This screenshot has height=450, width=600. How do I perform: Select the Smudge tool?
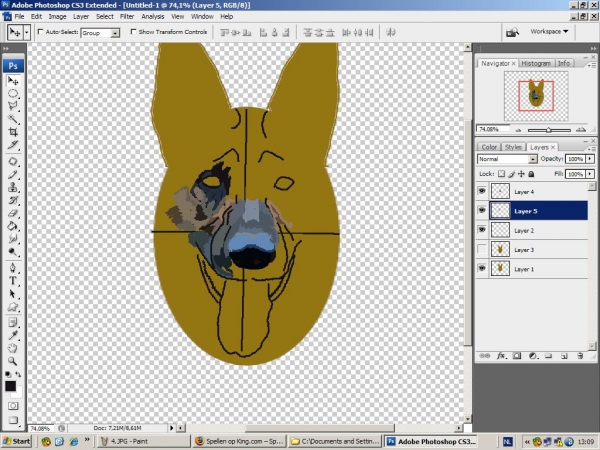[13, 239]
